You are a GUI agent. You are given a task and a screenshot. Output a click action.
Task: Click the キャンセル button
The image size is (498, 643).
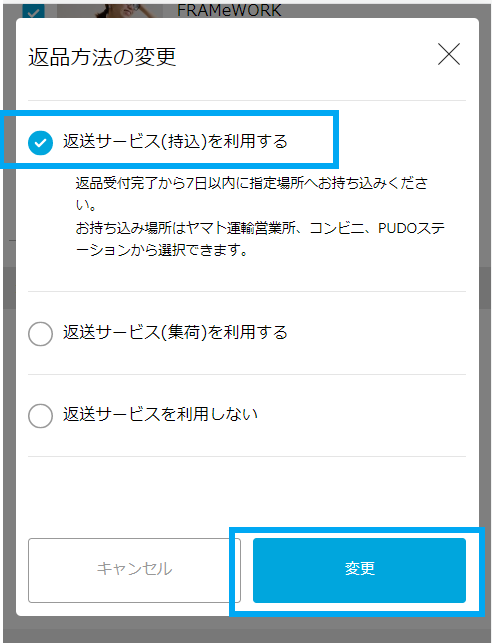(134, 570)
